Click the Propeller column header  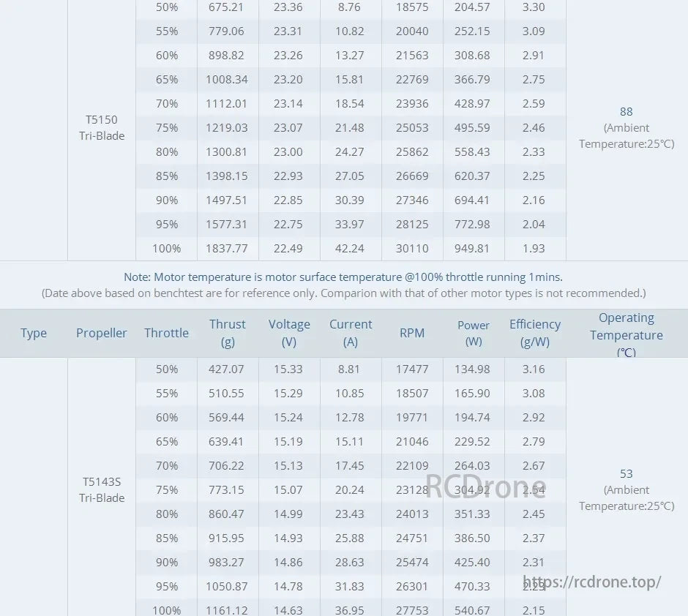click(102, 333)
